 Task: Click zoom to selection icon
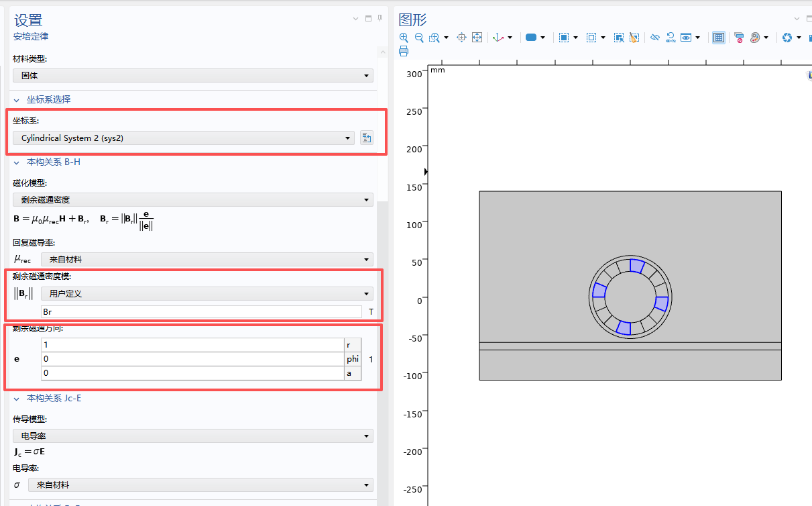pyautogui.click(x=461, y=38)
